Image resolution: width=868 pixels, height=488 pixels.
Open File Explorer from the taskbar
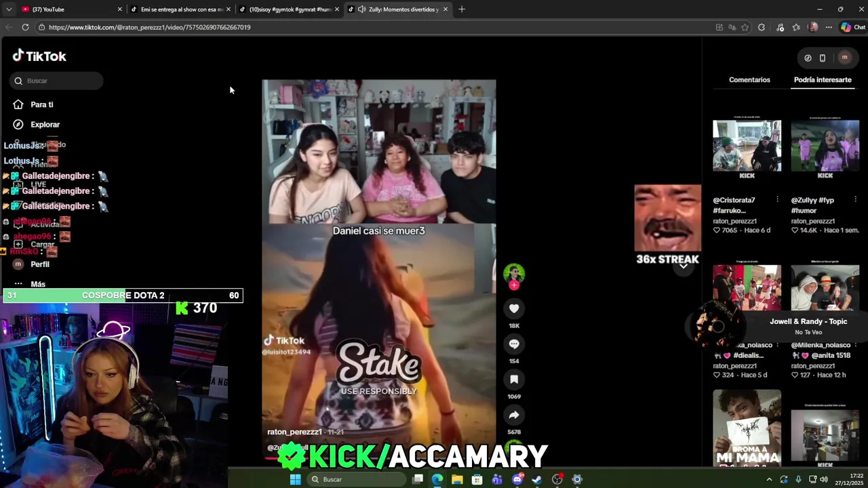[457, 479]
